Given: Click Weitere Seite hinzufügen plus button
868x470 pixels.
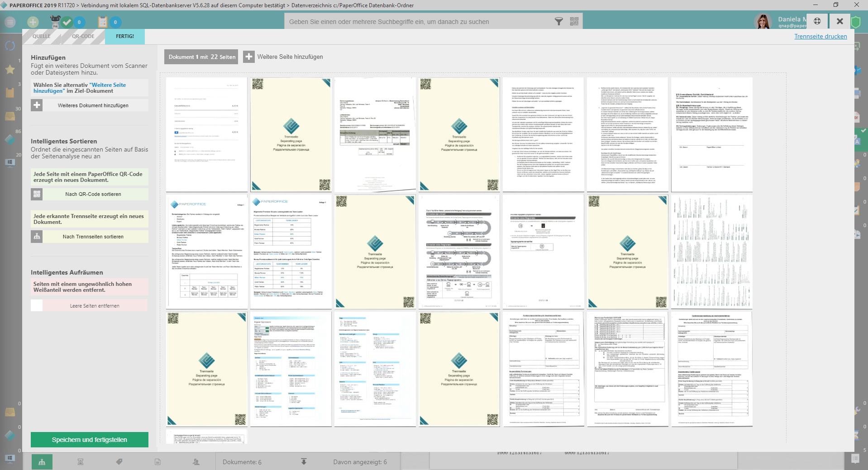Looking at the screenshot, I should point(249,57).
